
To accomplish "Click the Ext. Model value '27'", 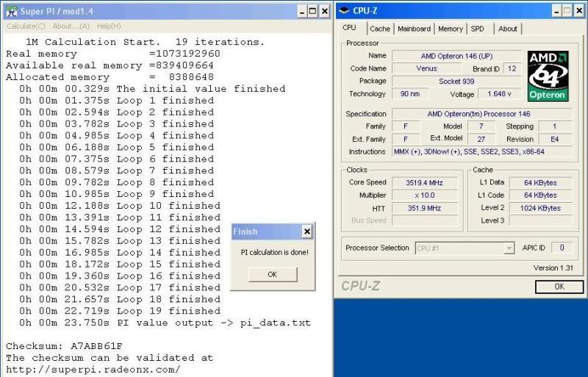I will point(481,139).
